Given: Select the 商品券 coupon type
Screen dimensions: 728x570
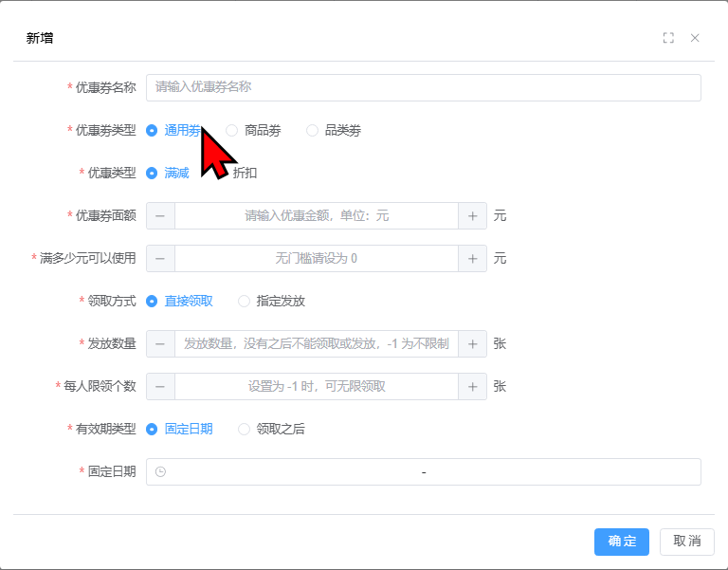Looking at the screenshot, I should 253,131.
